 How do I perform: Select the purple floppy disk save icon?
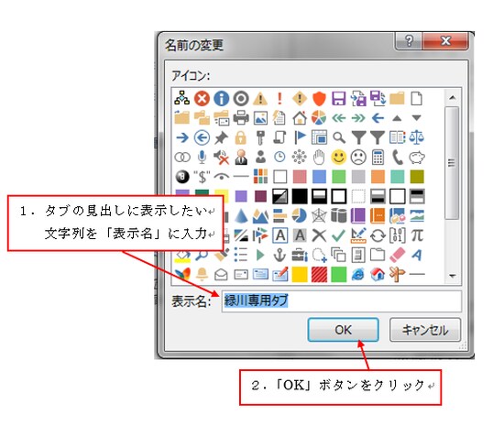click(x=339, y=99)
